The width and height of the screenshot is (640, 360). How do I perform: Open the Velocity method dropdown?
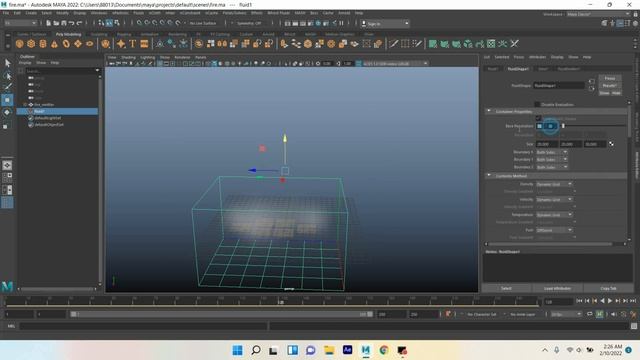tap(554, 200)
